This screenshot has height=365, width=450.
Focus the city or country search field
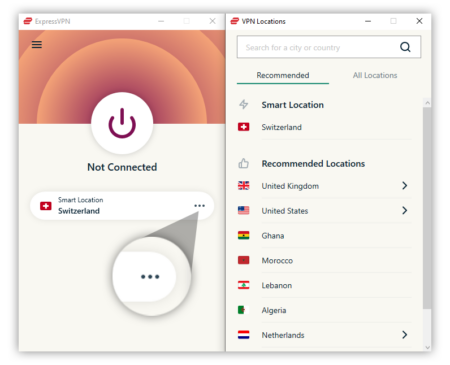[329, 47]
